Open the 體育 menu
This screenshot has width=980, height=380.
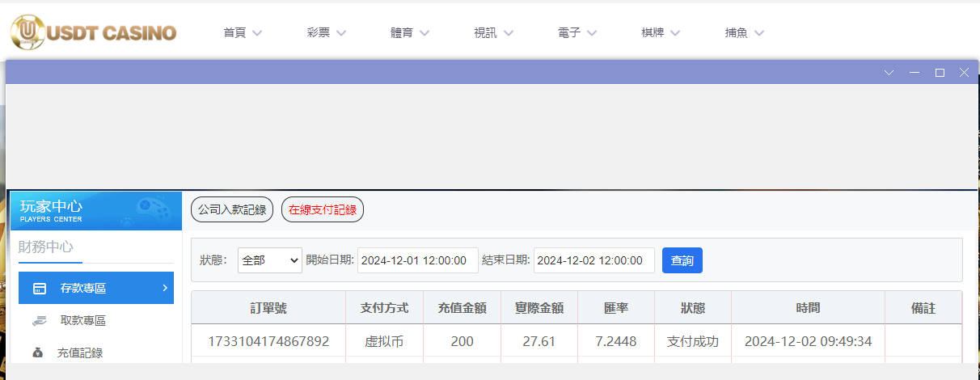(x=410, y=33)
